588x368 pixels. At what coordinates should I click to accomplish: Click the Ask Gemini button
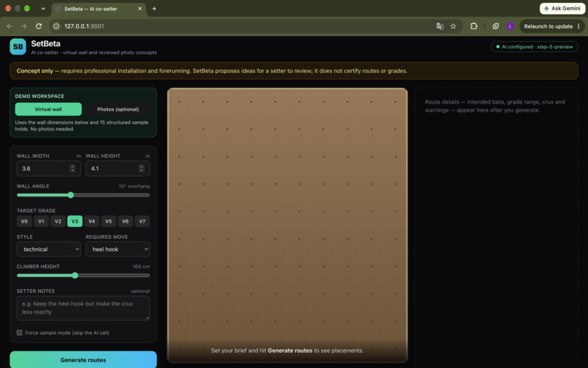pos(562,8)
